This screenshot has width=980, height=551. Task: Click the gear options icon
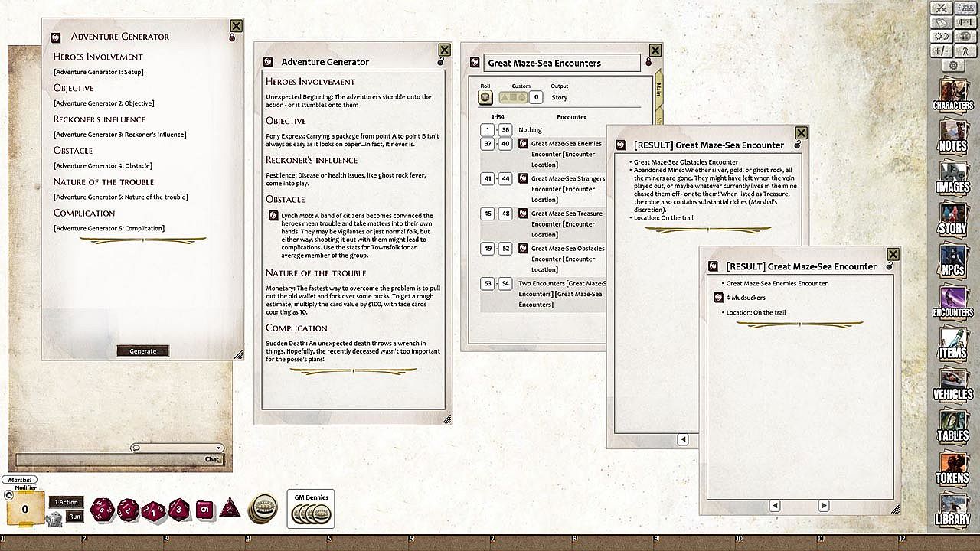coord(952,66)
